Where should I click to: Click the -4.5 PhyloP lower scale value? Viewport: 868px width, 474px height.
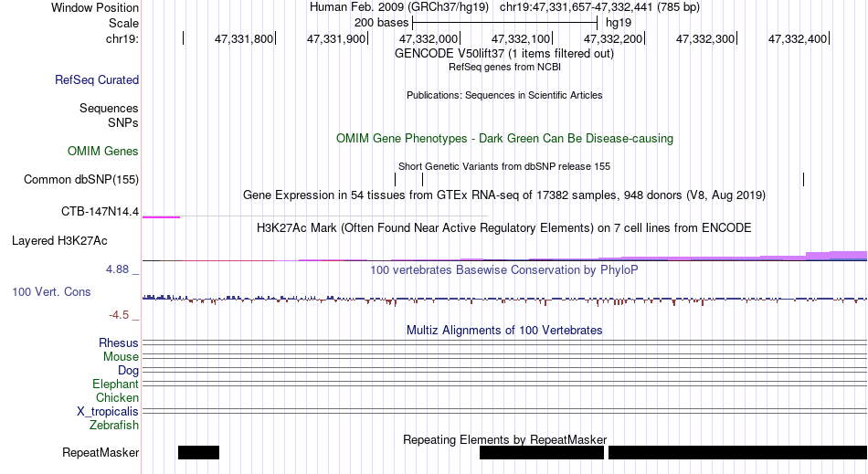coord(119,315)
